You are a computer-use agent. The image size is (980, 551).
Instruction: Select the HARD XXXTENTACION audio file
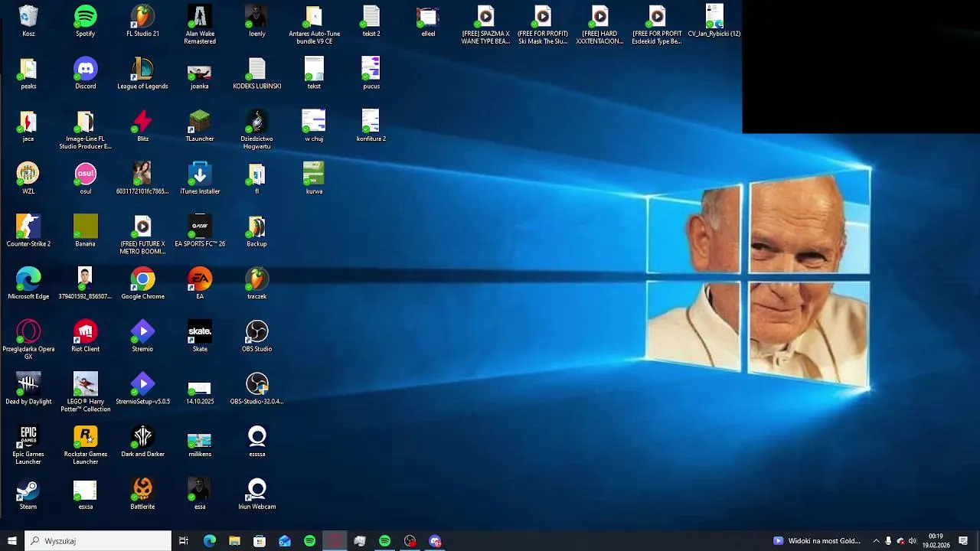pyautogui.click(x=599, y=24)
